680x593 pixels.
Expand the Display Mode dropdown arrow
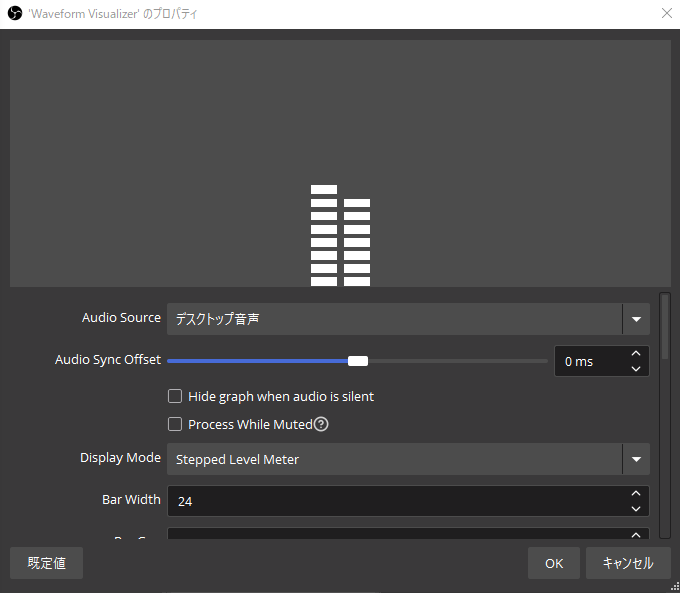tap(636, 459)
